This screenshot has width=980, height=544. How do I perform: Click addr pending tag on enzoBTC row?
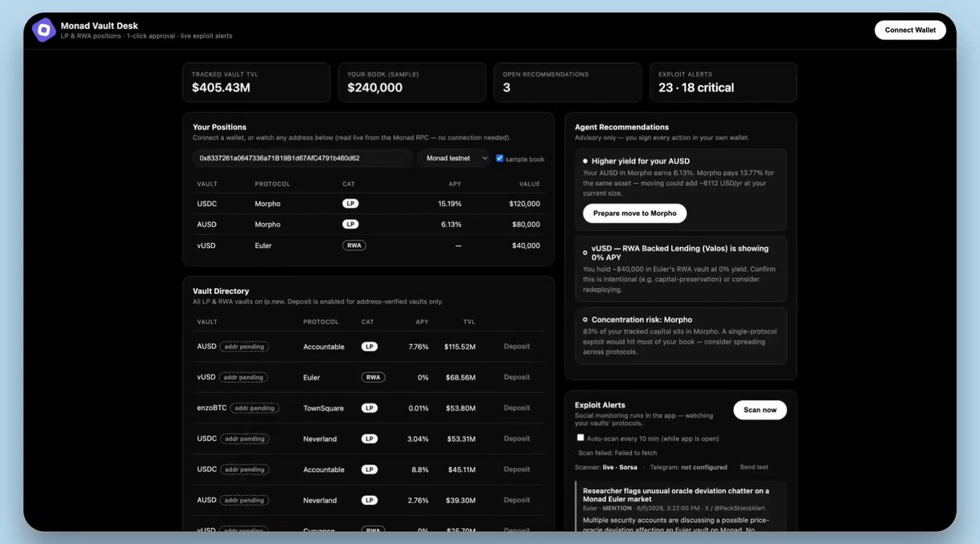click(254, 407)
